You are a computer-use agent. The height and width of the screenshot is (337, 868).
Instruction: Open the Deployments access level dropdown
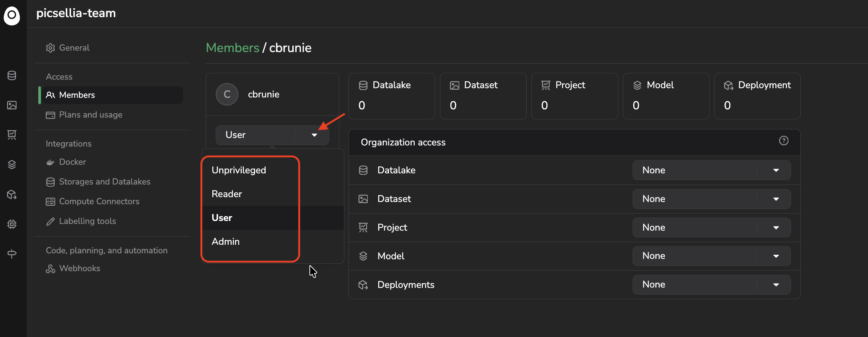click(x=711, y=285)
